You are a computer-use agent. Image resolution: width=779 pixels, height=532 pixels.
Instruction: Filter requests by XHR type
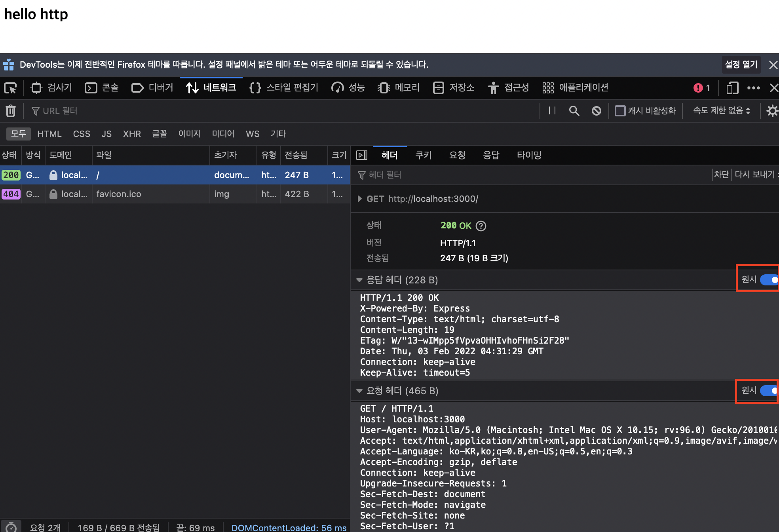click(x=132, y=134)
